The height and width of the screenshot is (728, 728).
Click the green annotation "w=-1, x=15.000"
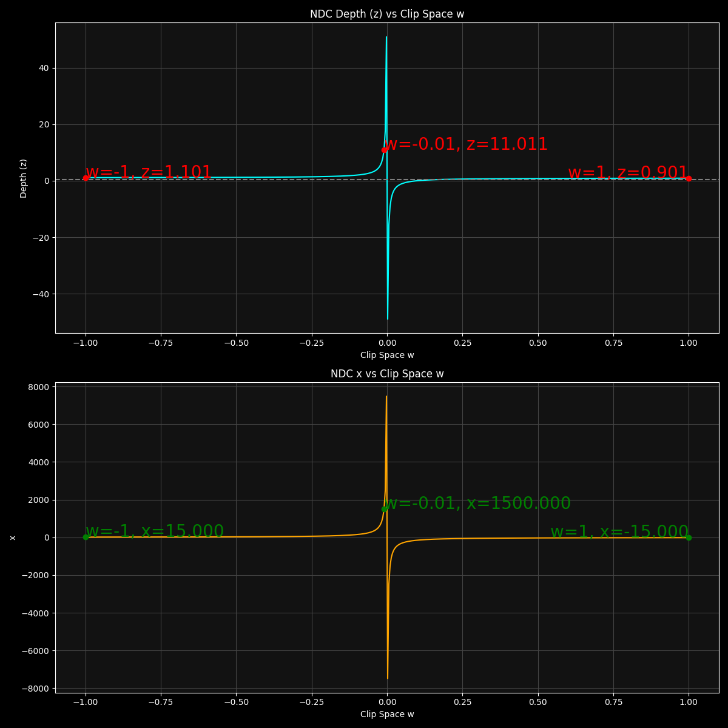155,532
